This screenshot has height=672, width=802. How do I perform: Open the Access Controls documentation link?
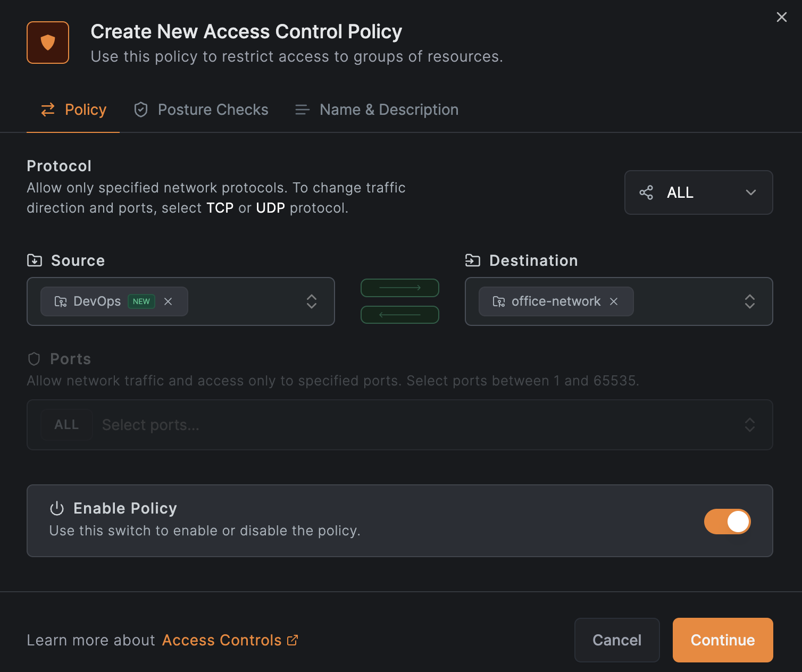[x=222, y=640]
